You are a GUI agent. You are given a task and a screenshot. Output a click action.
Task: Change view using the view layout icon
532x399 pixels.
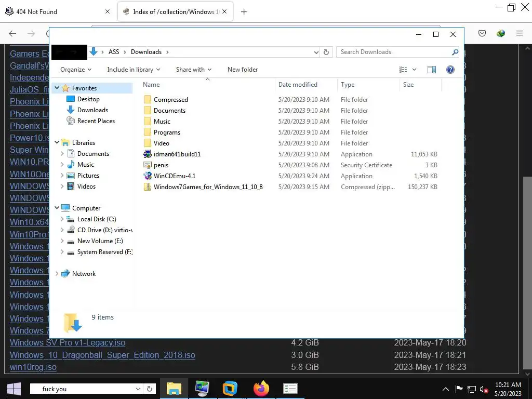coord(403,70)
